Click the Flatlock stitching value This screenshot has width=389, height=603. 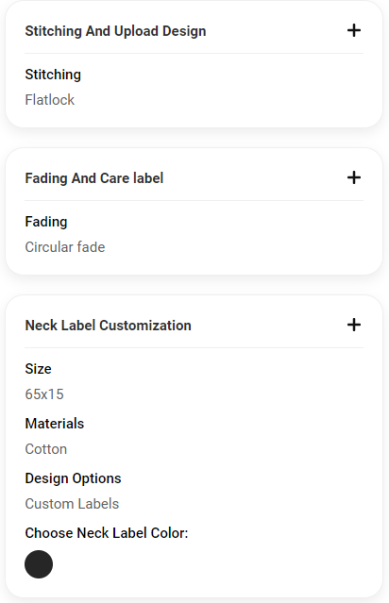50,100
